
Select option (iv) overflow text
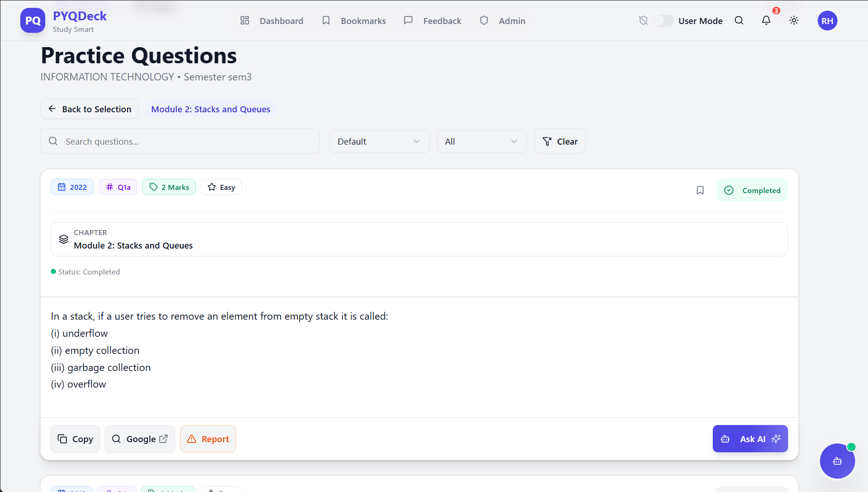tap(79, 384)
